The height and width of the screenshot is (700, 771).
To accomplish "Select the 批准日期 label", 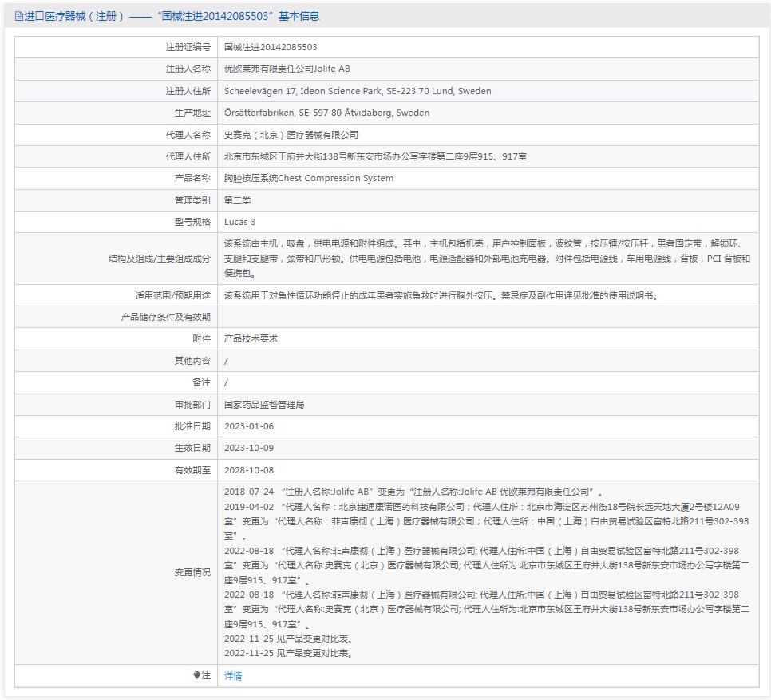I will point(192,426).
